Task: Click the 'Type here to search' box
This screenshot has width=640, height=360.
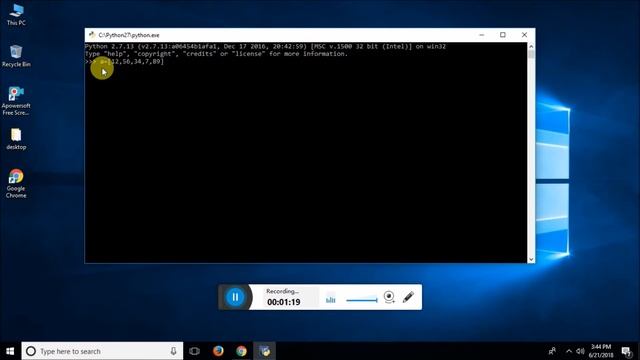Action: 102,351
